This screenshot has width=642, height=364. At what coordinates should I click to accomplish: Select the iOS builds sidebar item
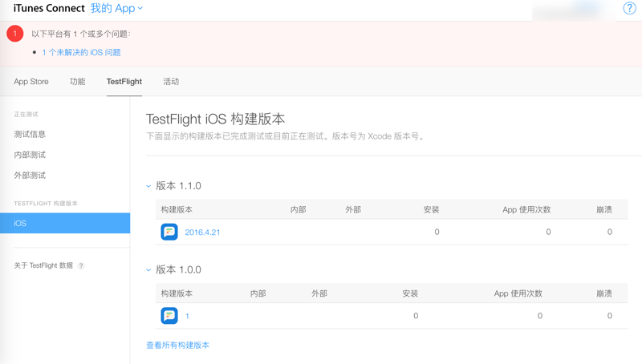pos(64,223)
